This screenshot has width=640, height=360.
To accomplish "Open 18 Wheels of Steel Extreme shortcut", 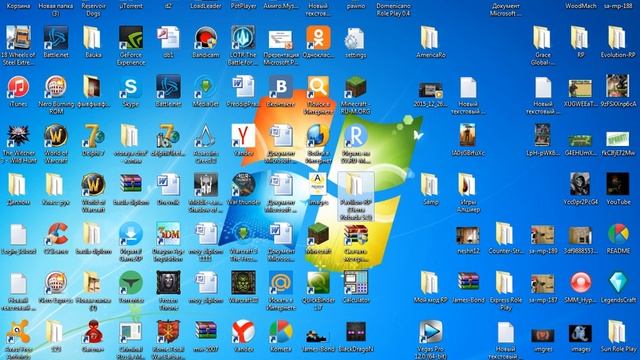I will [18, 39].
